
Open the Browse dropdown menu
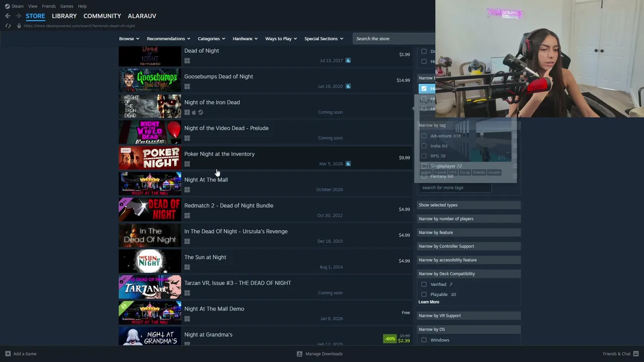coord(129,39)
